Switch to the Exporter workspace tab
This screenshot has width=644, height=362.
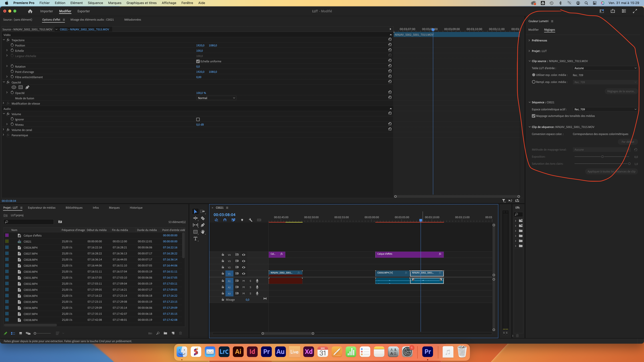click(x=84, y=11)
